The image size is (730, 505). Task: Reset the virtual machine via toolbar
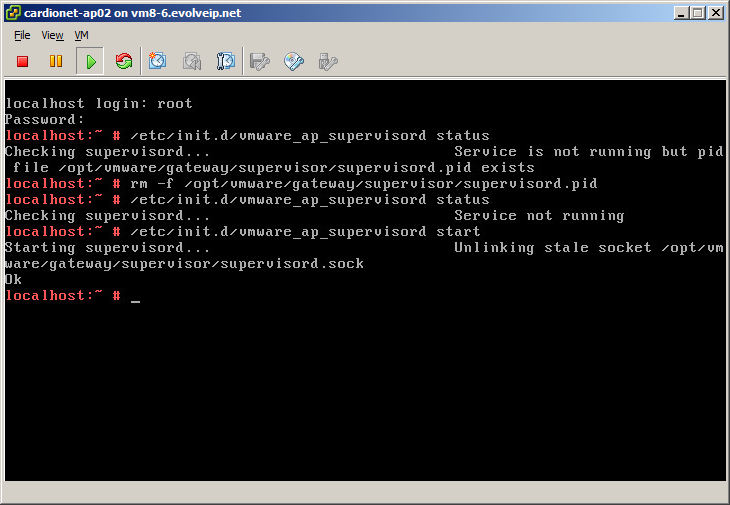click(x=124, y=62)
